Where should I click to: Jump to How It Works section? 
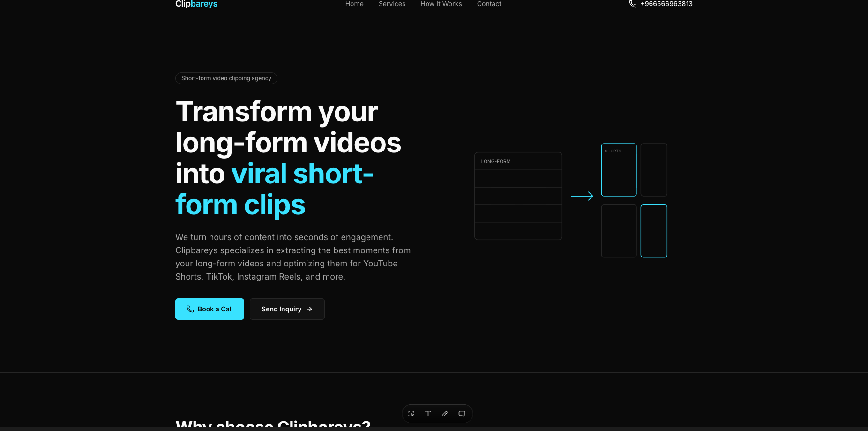(x=441, y=4)
